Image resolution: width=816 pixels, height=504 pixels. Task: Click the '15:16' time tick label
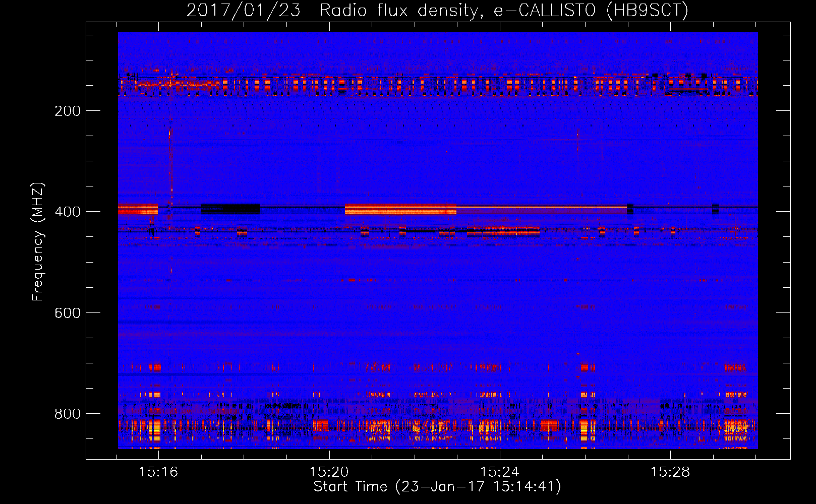tap(159, 472)
